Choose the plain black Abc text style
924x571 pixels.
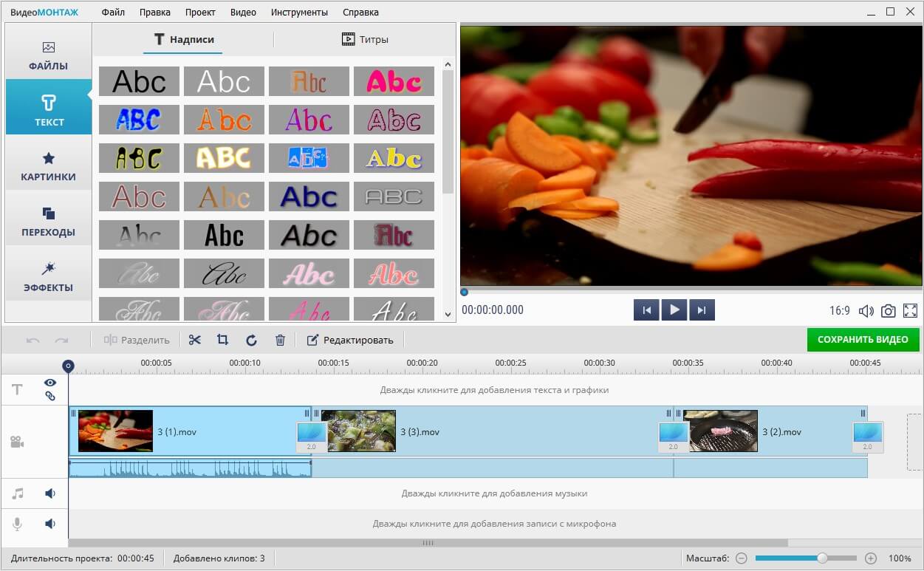(139, 81)
